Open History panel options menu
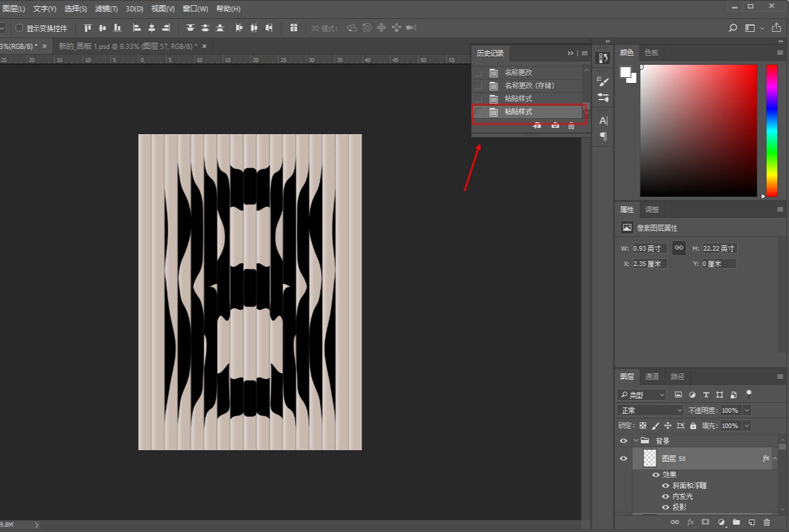This screenshot has height=532, width=789. 584,53
